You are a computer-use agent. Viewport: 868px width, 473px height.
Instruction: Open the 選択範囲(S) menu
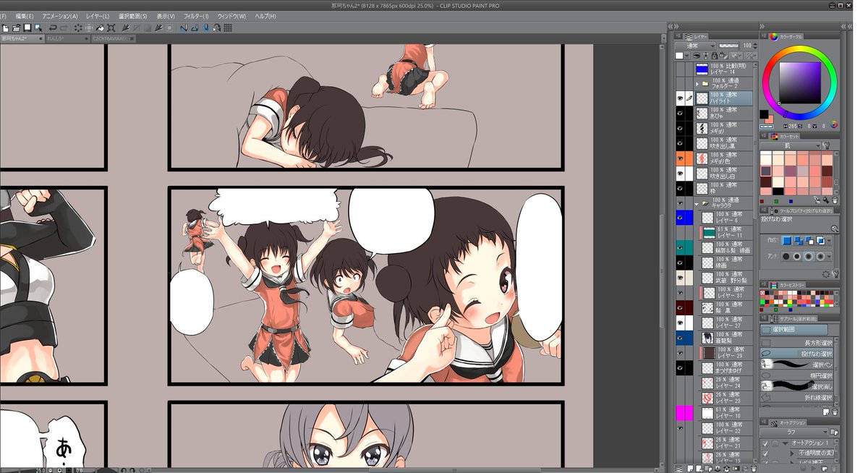tap(133, 16)
